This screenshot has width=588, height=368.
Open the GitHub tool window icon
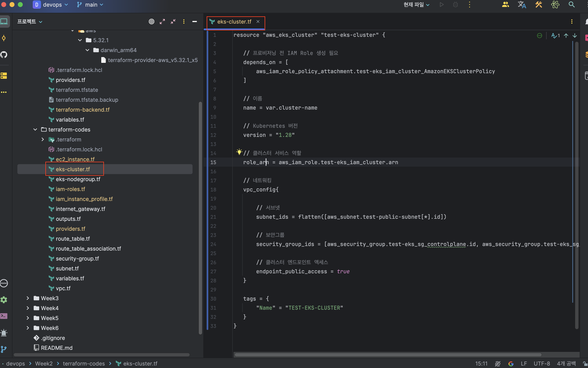tap(4, 55)
